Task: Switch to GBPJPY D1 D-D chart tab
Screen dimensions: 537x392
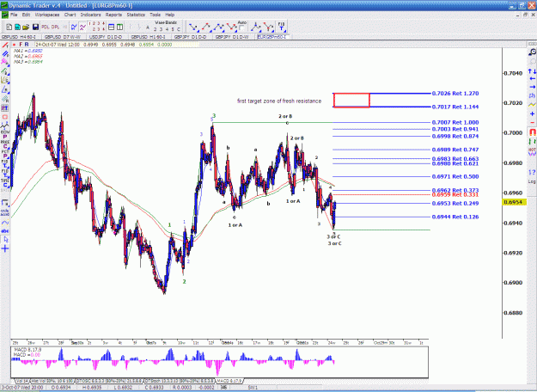Action: click(x=190, y=37)
